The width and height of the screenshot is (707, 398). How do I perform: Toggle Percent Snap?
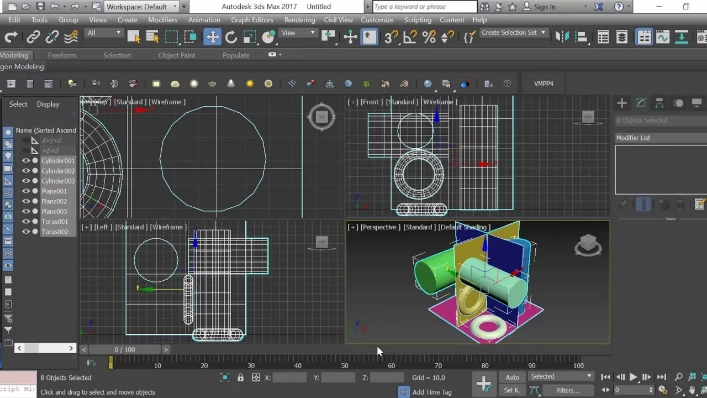tap(428, 37)
